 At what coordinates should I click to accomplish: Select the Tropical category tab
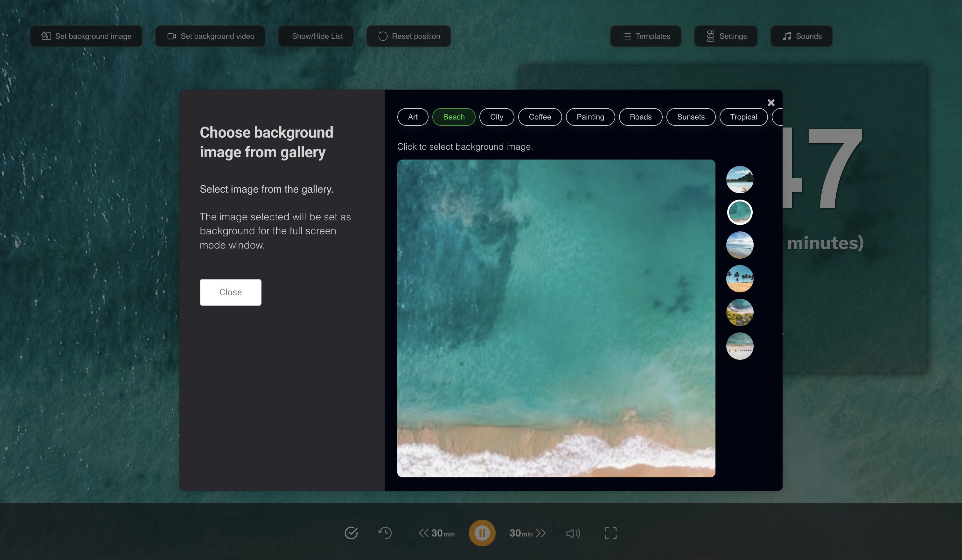743,117
